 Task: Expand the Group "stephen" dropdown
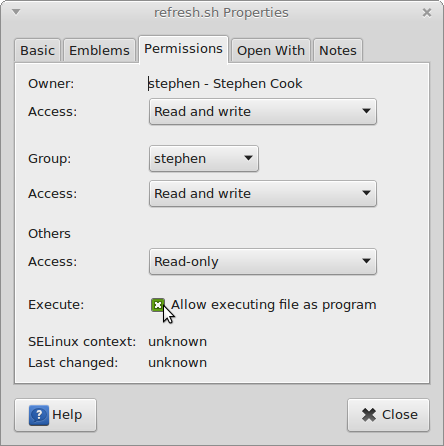(204, 159)
